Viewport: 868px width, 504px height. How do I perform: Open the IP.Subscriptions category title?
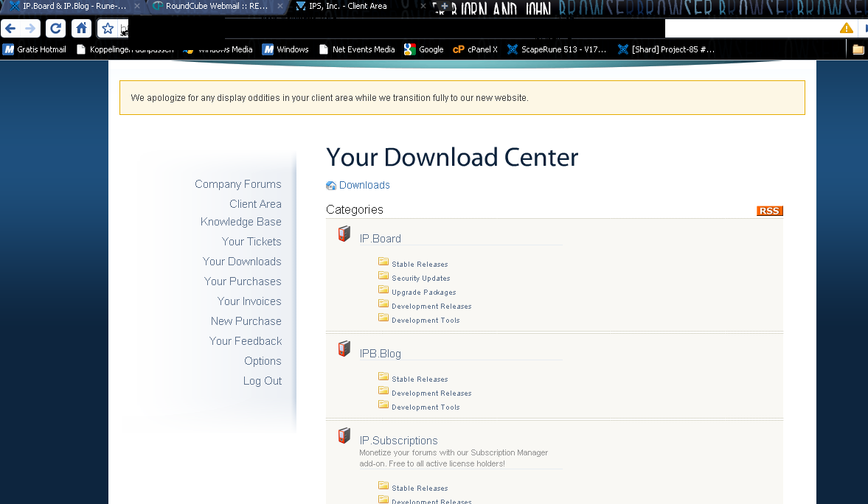pyautogui.click(x=398, y=441)
